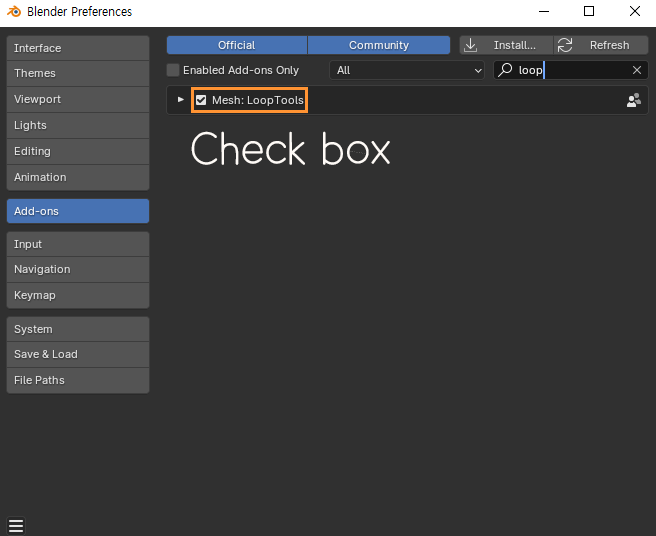The width and height of the screenshot is (656, 536).
Task: Open the All category dropdown
Action: pyautogui.click(x=407, y=70)
